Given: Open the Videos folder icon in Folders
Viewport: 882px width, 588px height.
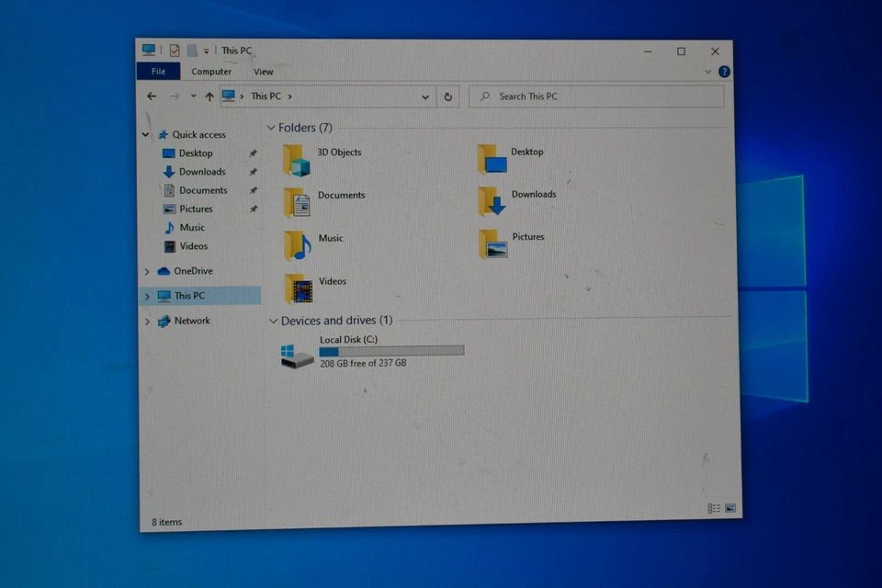Looking at the screenshot, I should click(298, 288).
